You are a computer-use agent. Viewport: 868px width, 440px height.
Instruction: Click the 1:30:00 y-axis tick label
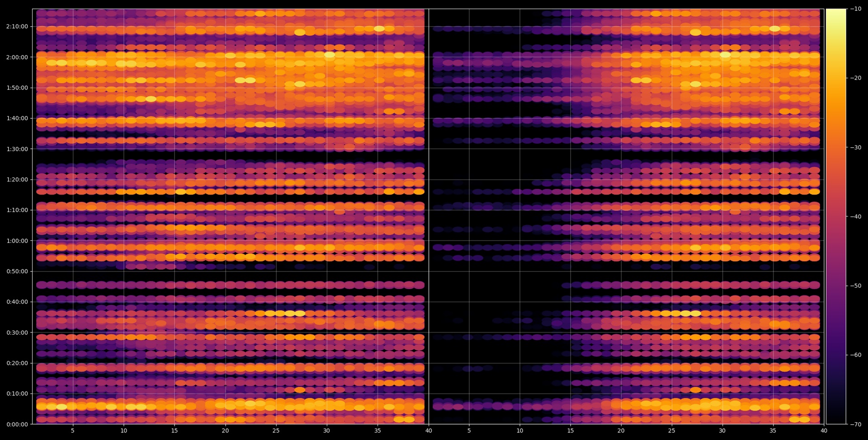pyautogui.click(x=17, y=149)
